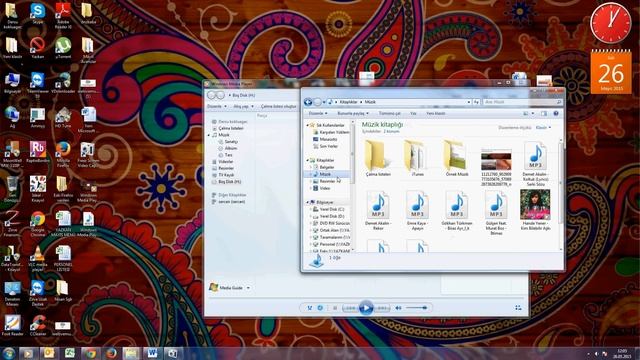Click Explorer Forward navigation button
Viewport: 640px width, 360px height.
[317, 102]
